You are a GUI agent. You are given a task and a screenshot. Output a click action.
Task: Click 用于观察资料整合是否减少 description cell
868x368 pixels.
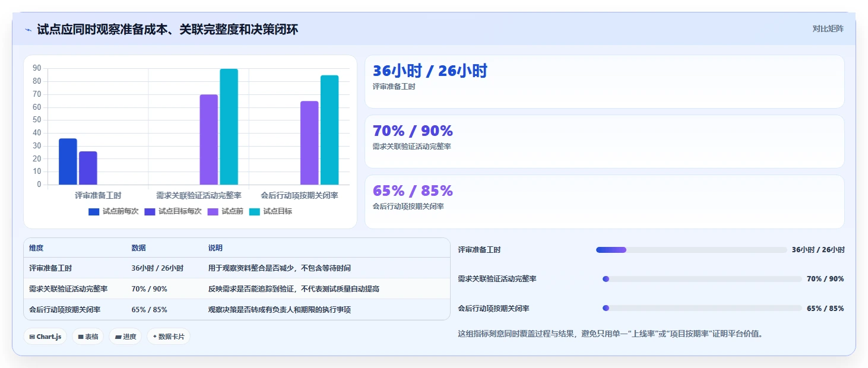coord(279,268)
